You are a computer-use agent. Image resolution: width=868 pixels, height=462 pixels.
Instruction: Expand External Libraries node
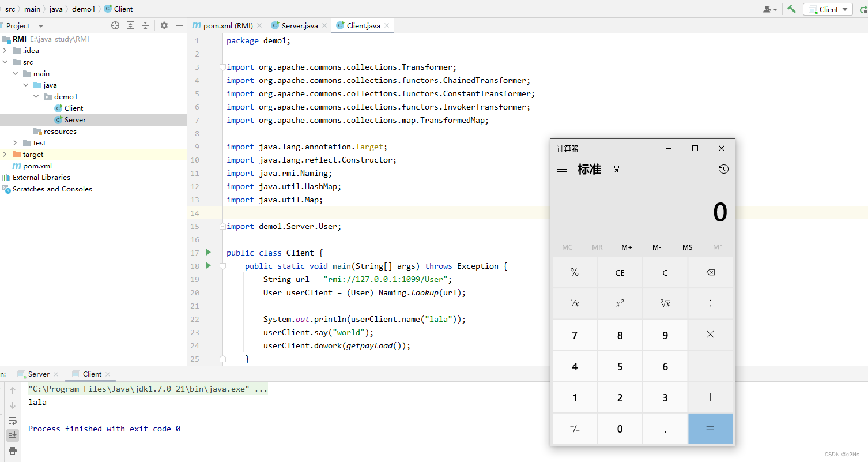[x=36, y=178]
